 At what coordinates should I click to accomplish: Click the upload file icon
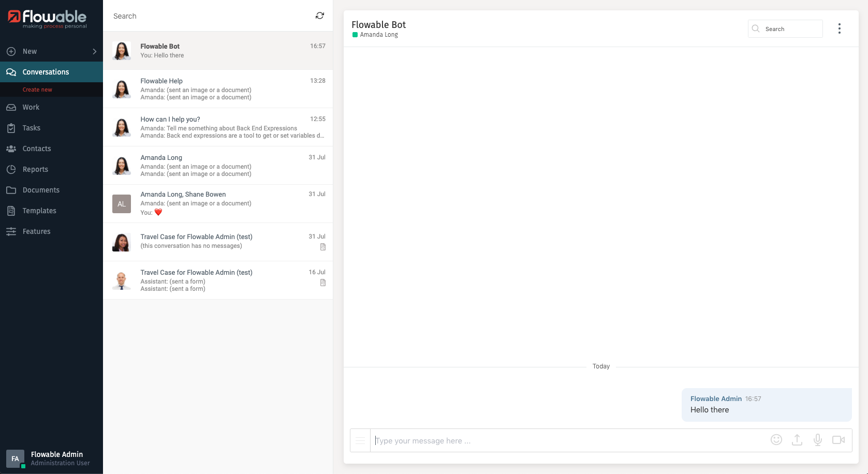pos(797,440)
